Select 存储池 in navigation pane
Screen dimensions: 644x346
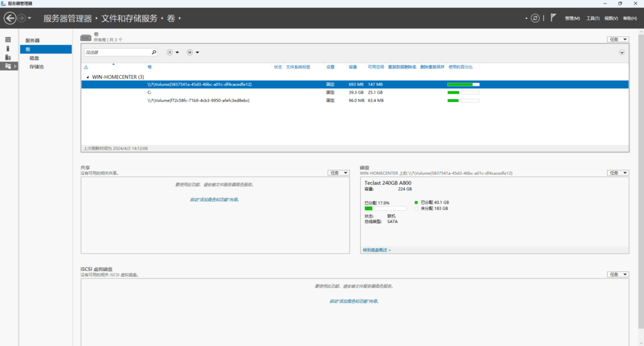tap(36, 67)
